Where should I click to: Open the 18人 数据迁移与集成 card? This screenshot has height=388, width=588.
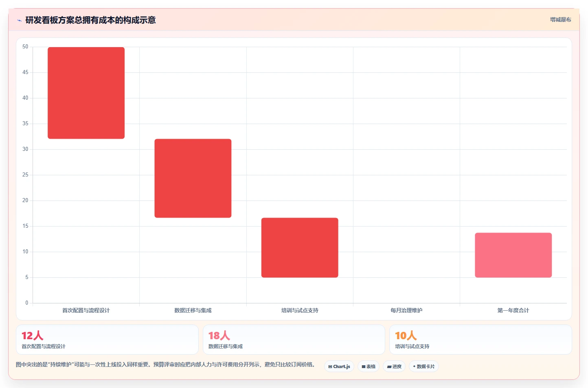pos(294,340)
